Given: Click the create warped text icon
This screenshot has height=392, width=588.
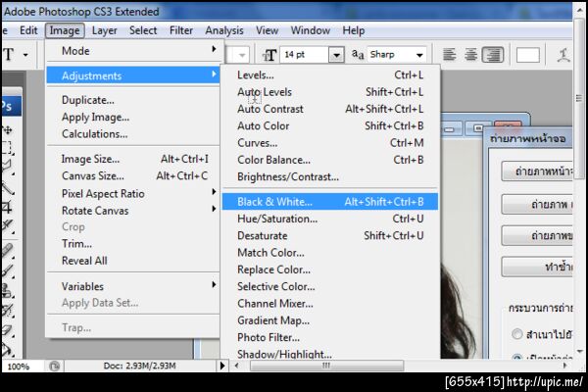Looking at the screenshot, I should click(x=563, y=55).
